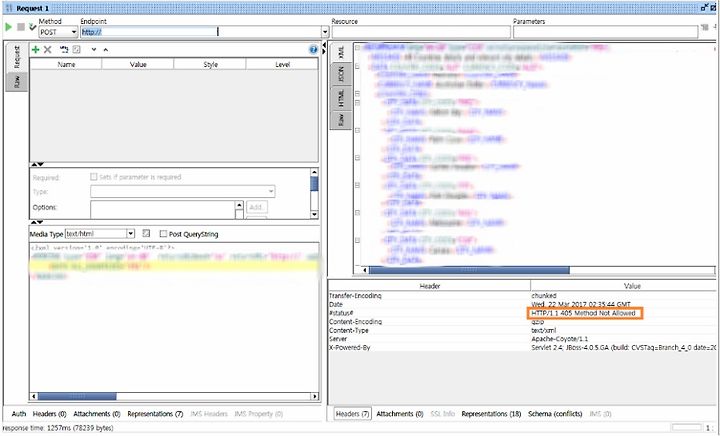Toggle the splitter arrows above the Media Type row
The height and width of the screenshot is (436, 720).
point(37,222)
